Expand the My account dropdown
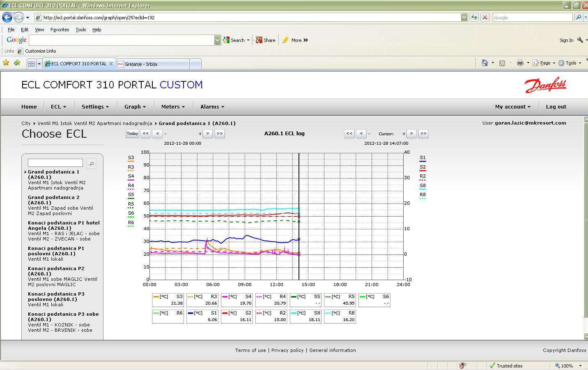The width and height of the screenshot is (588, 370). click(512, 107)
